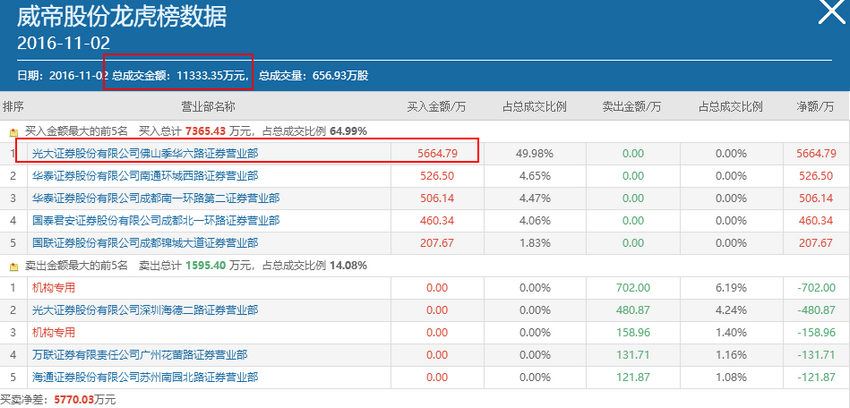Click the 2016-11-02 date subtitle
The width and height of the screenshot is (850, 408).
[x=63, y=43]
